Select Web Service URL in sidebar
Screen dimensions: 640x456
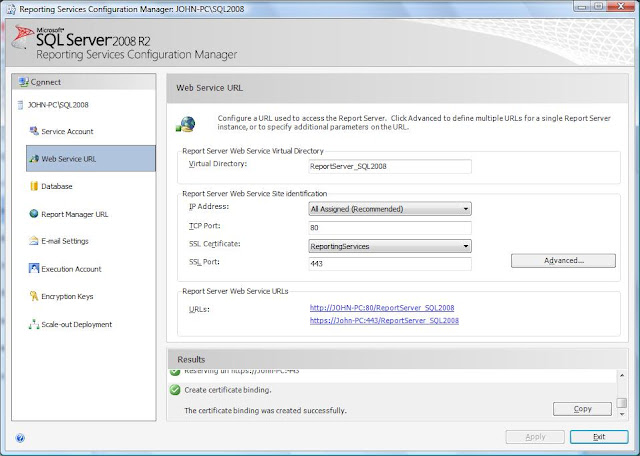[91, 158]
